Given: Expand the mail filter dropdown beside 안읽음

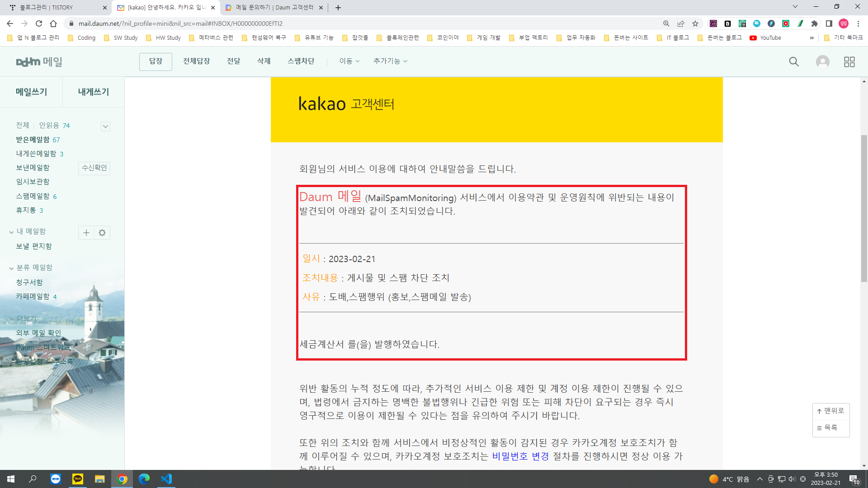Looking at the screenshot, I should 105,127.
